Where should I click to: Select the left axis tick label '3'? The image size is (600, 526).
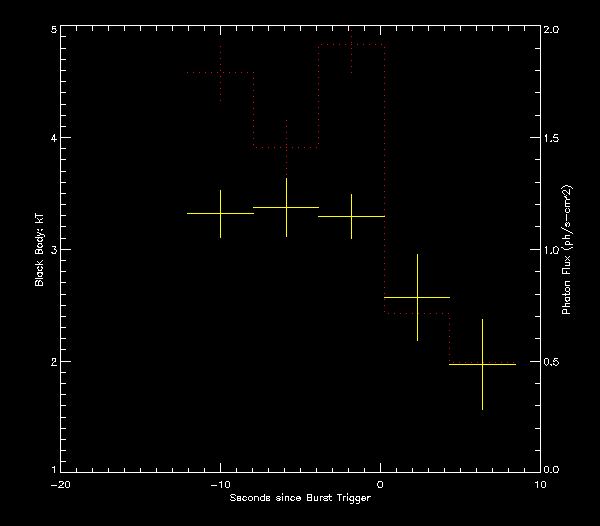pos(52,249)
